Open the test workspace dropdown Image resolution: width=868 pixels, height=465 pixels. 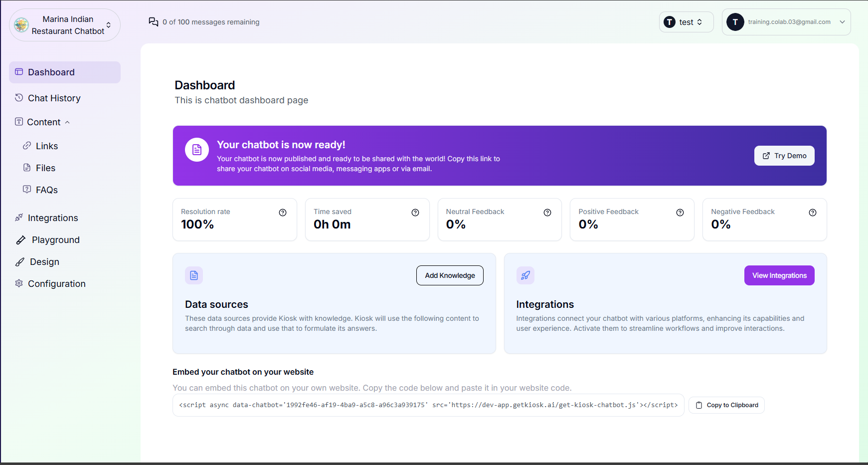tap(686, 22)
